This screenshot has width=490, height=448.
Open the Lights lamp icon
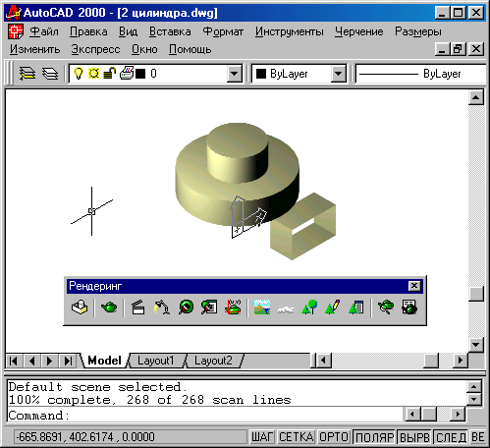click(x=162, y=308)
